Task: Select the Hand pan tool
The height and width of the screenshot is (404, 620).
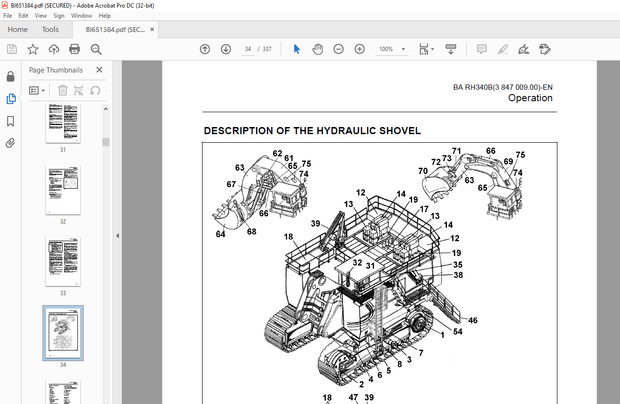Action: pos(317,49)
